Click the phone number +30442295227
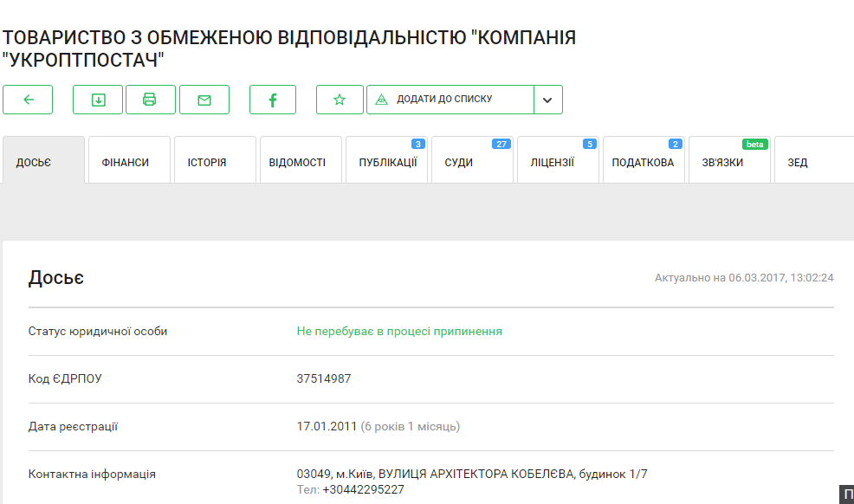Screen dimensions: 854x504 [x=363, y=490]
